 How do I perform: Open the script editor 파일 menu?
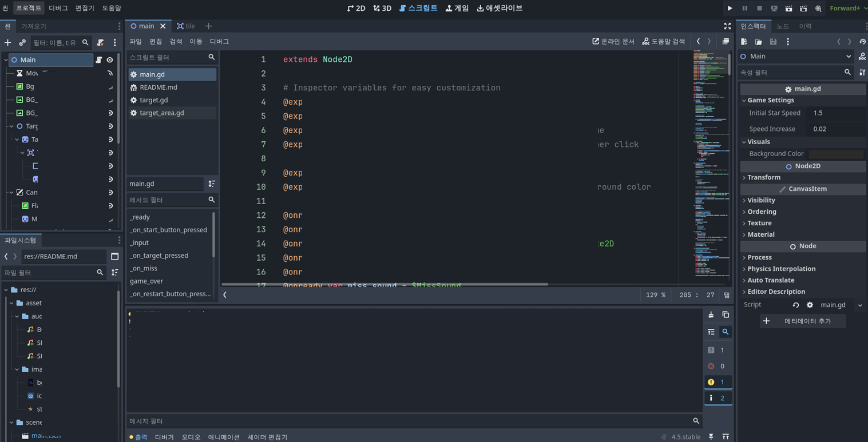[x=136, y=41]
